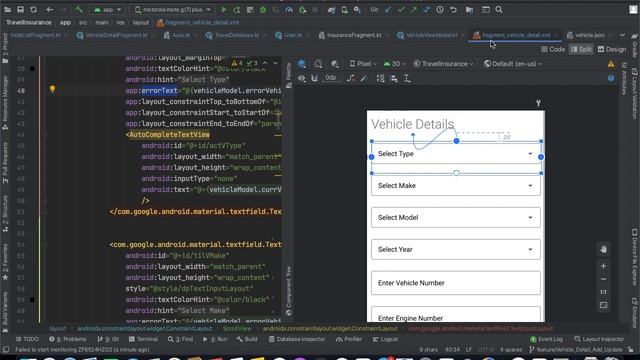This screenshot has width=640, height=360.
Task: Click the Guidelines icon in design toolbar
Action: tap(407, 78)
